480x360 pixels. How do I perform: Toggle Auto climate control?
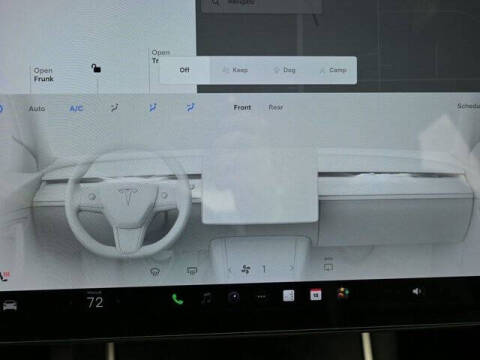(x=37, y=109)
